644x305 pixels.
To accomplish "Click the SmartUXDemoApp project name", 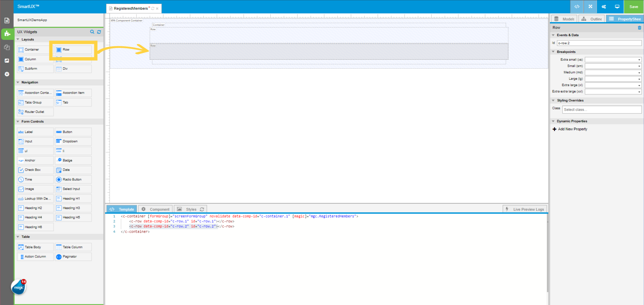I will click(32, 20).
